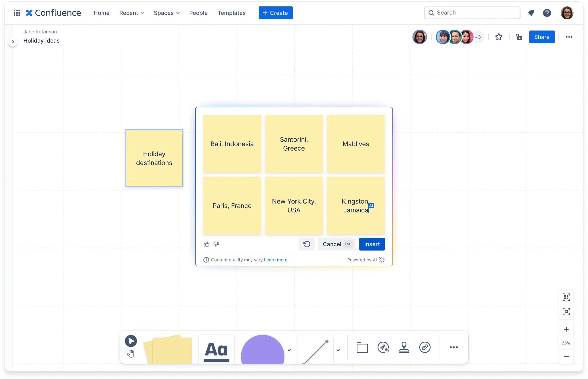Click the Jane Rotanson breadcrumb
The width and height of the screenshot is (588, 379).
(x=40, y=32)
